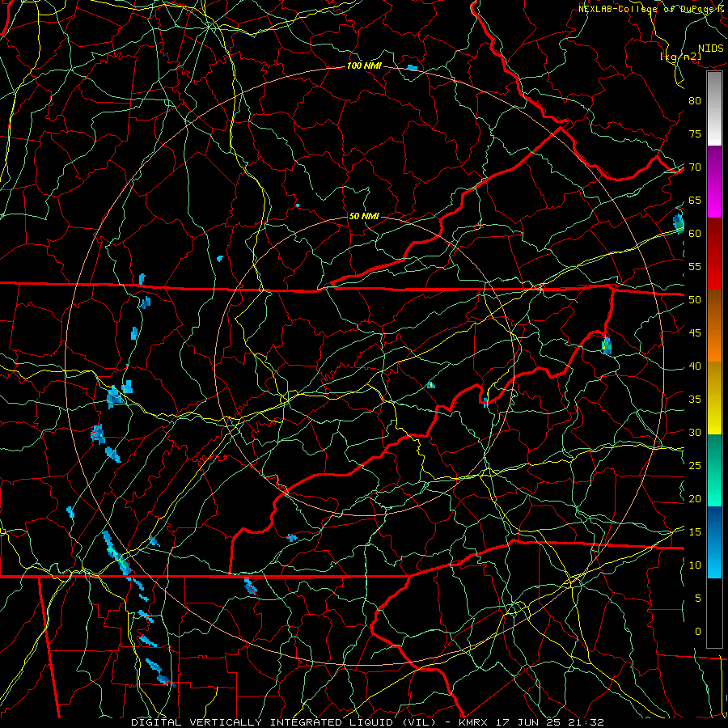Image resolution: width=728 pixels, height=728 pixels.
Task: Click the 65 value on the VIL scale
Action: pos(695,201)
